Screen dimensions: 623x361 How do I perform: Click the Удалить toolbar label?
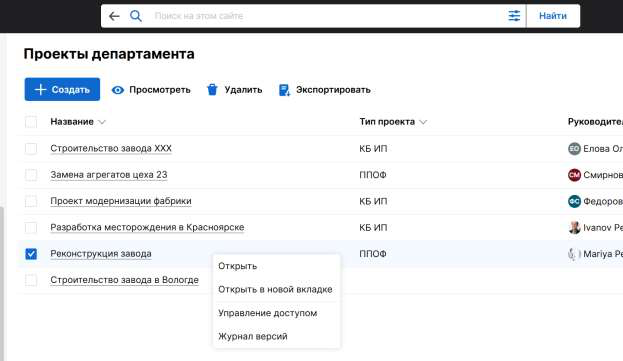point(243,90)
